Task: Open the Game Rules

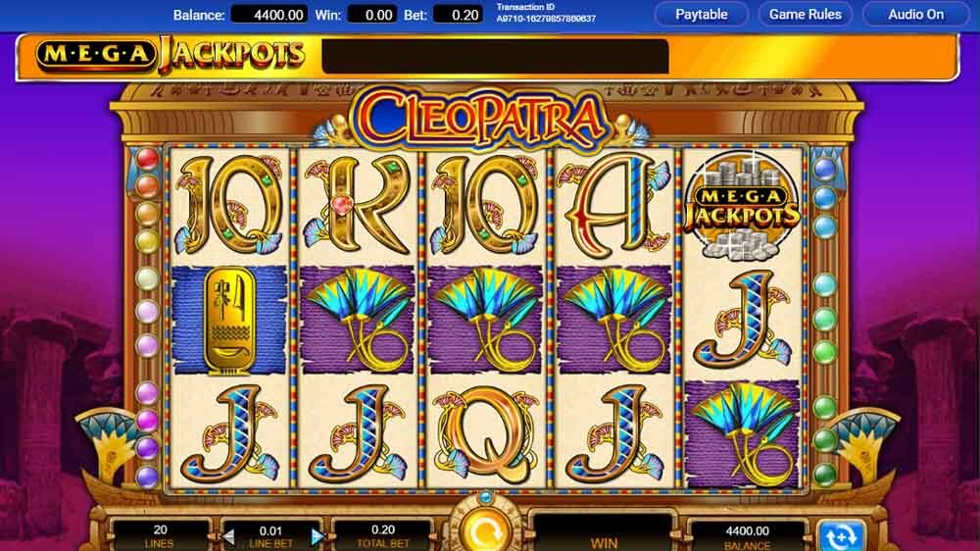Action: (805, 15)
